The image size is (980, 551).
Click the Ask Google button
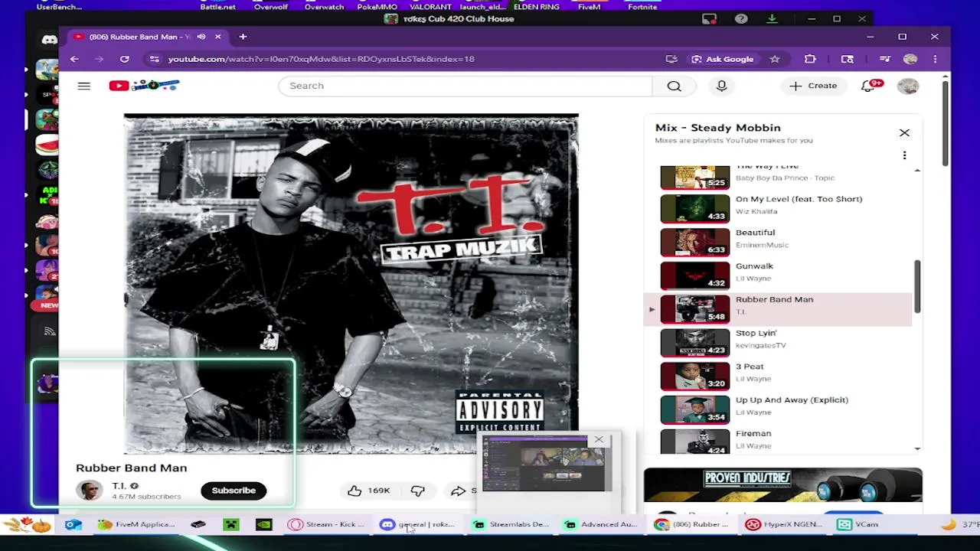tap(723, 59)
